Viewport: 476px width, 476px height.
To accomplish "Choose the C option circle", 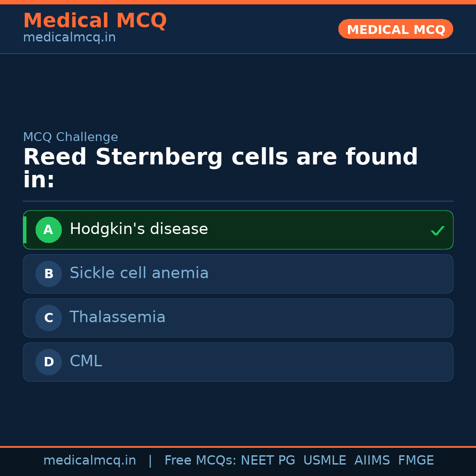I will point(48,318).
